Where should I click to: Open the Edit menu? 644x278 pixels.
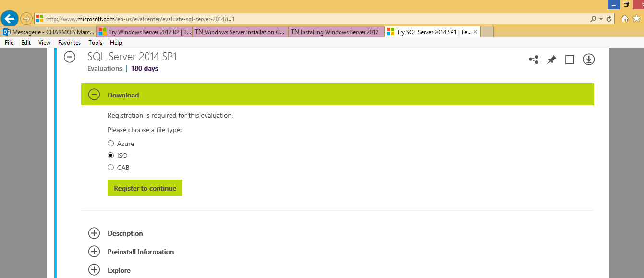tap(26, 43)
